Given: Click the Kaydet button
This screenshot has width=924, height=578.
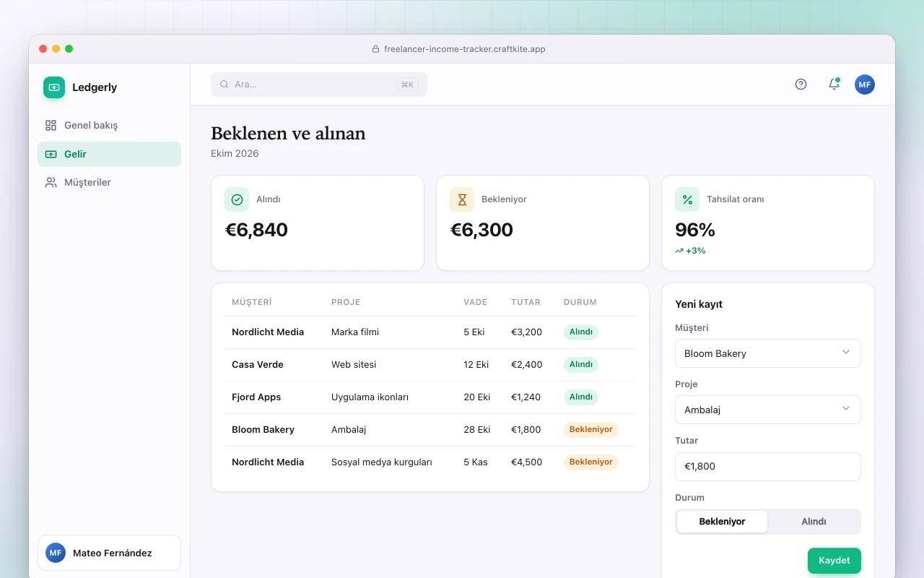Looking at the screenshot, I should click(834, 561).
